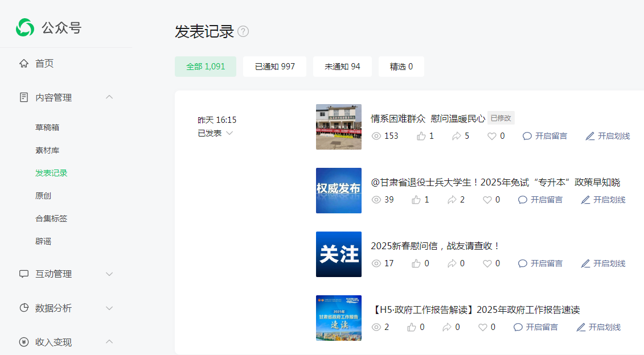Screen dimensions: 644x355
Task: Turn on 开启留言 for 政府工作报告速读 article
Action: (x=536, y=327)
